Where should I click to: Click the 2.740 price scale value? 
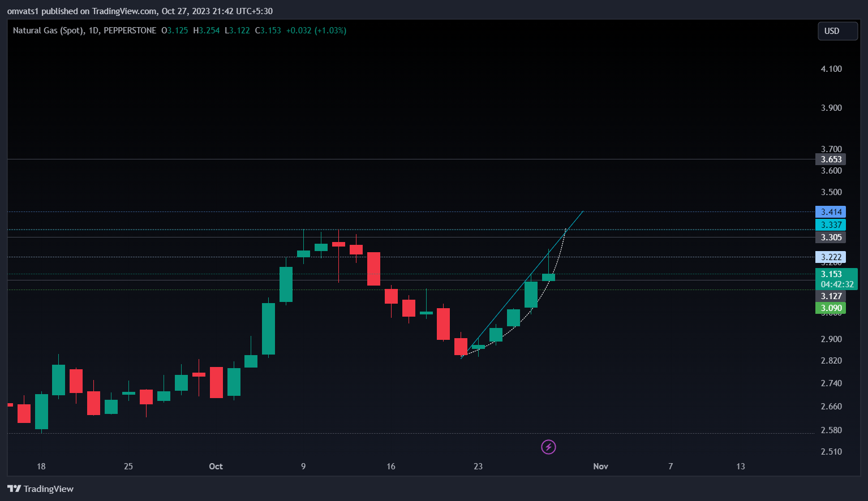click(x=831, y=383)
